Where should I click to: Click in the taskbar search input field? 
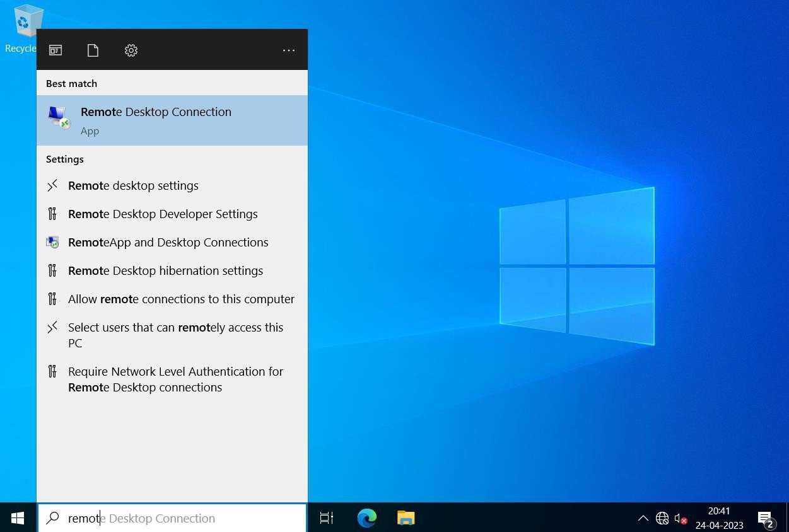[172, 518]
